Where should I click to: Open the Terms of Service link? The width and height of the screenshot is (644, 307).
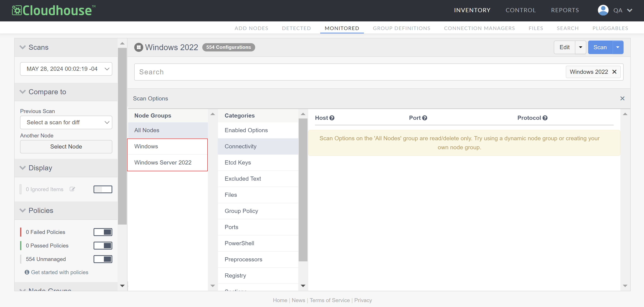[x=330, y=300]
